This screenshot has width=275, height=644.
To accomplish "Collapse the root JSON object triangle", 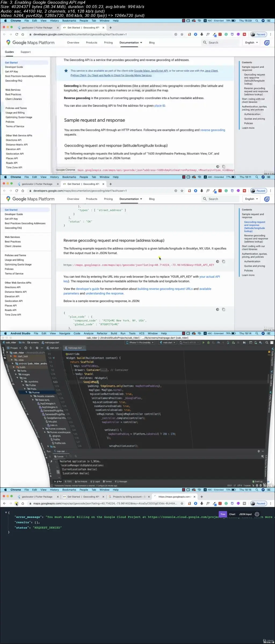I will [6, 513].
